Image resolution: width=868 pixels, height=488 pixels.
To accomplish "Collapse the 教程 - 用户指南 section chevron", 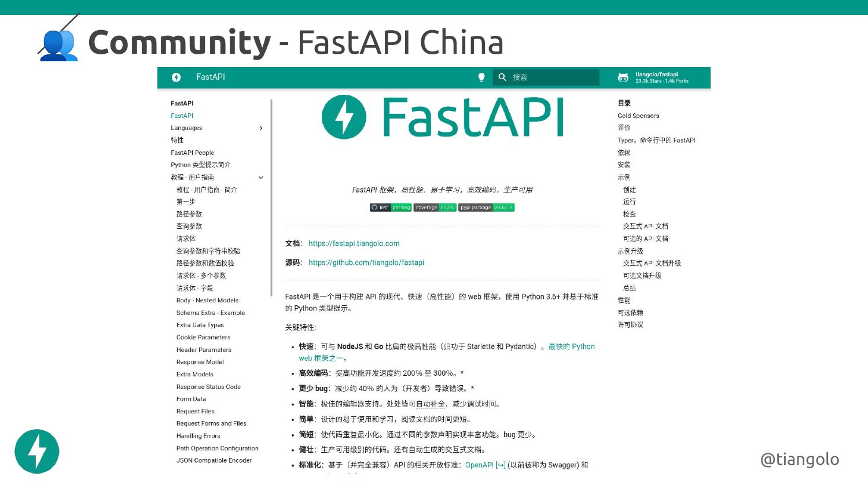I will click(x=261, y=178).
